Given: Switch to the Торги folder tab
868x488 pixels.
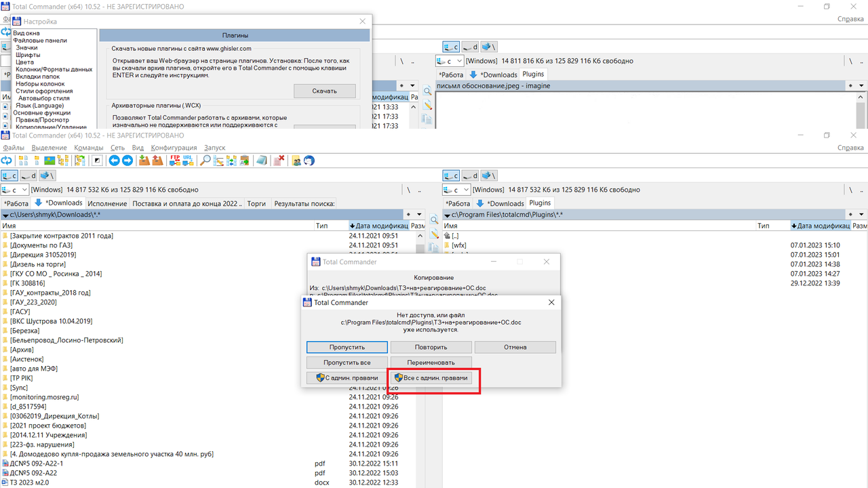Looking at the screenshot, I should (x=256, y=203).
